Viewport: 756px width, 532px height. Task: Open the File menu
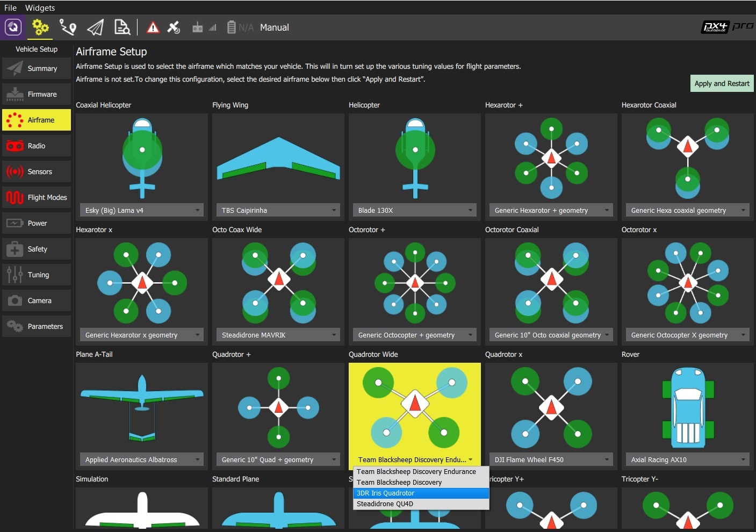click(10, 8)
